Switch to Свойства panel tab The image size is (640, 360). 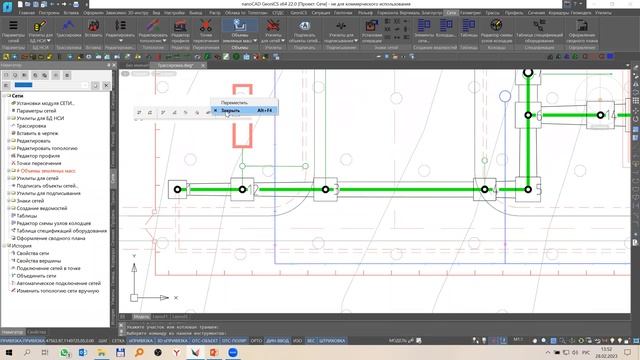pos(36,332)
